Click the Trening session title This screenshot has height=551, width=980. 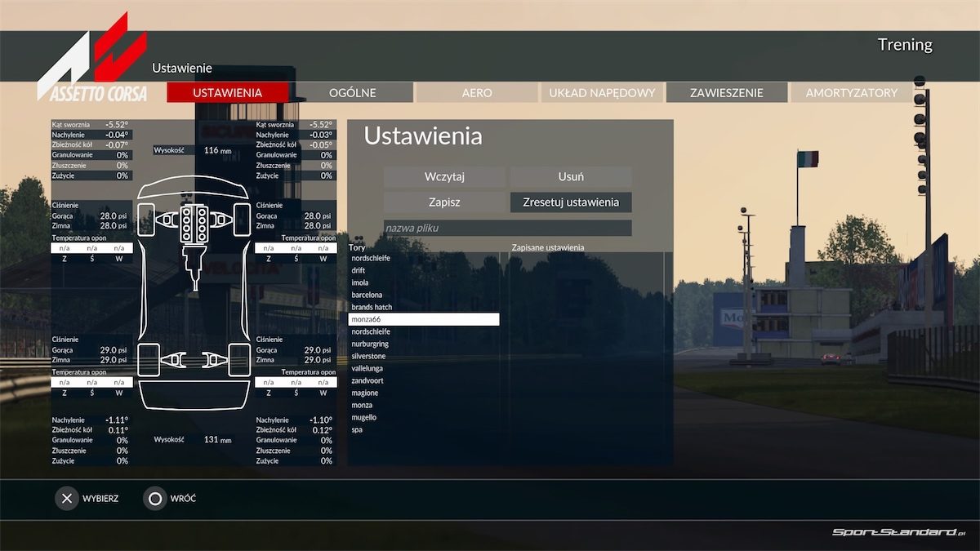(905, 45)
